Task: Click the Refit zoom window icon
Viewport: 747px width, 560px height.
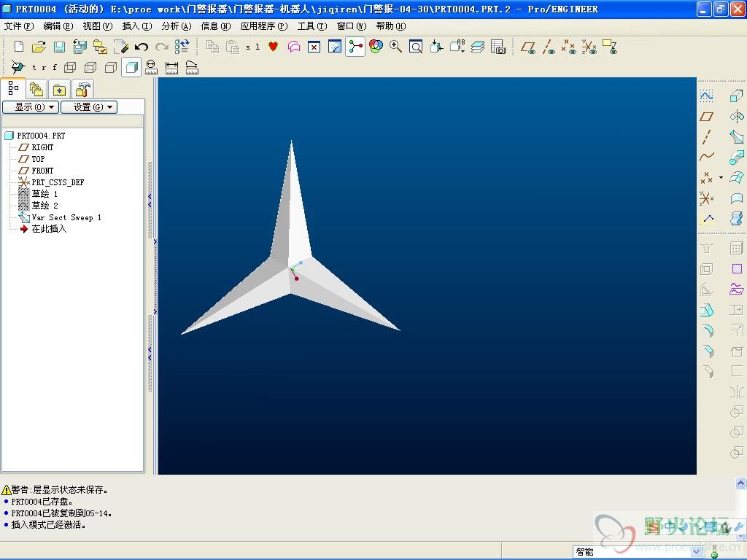Action: coord(416,47)
